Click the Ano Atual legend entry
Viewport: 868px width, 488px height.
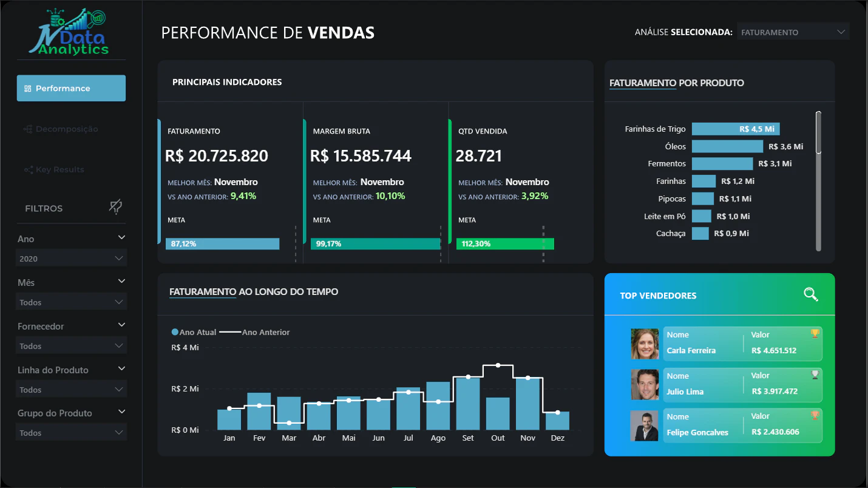[194, 332]
